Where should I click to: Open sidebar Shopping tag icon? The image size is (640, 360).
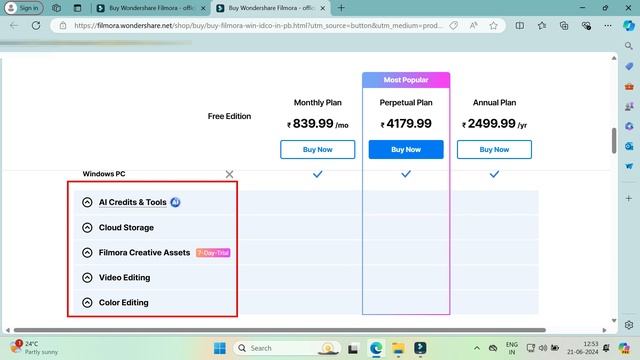click(x=629, y=66)
